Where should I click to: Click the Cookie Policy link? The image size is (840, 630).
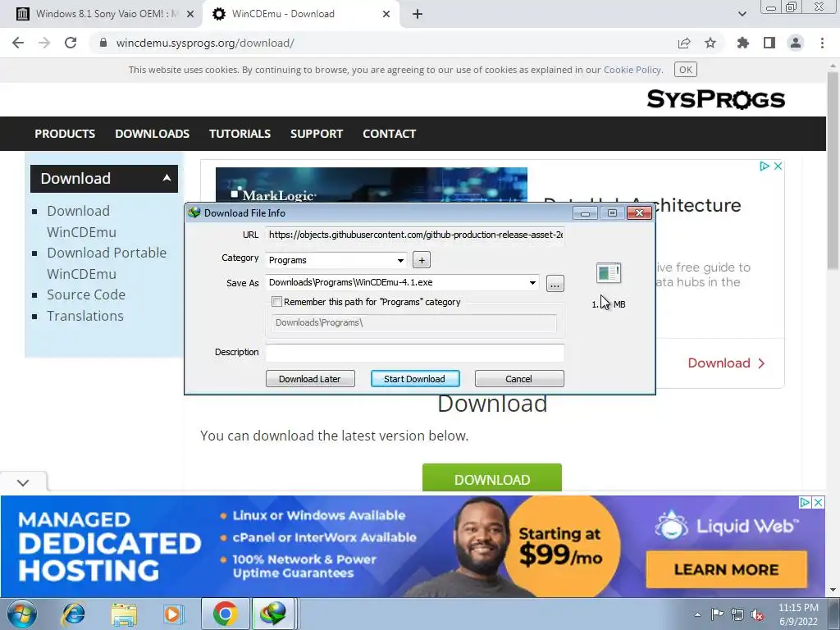pyautogui.click(x=632, y=70)
